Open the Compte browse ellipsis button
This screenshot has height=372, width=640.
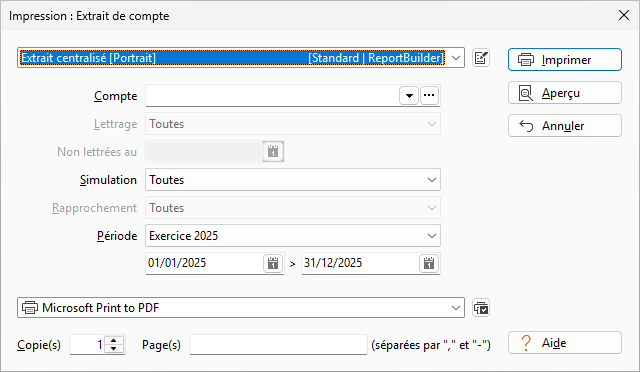[429, 96]
